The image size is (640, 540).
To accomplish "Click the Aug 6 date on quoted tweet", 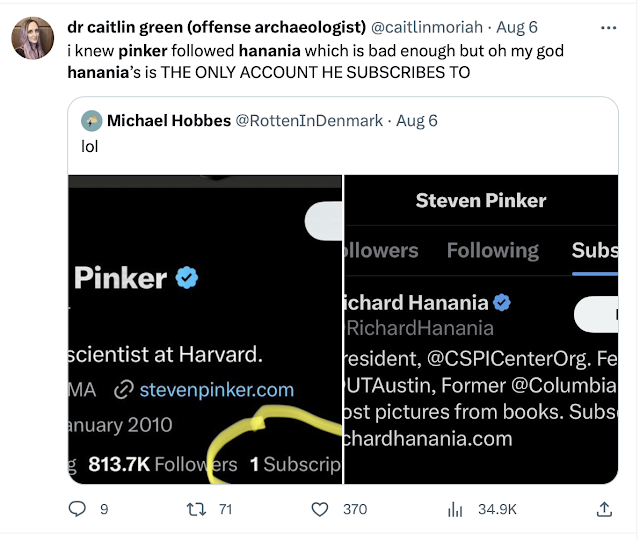I will 417,121.
